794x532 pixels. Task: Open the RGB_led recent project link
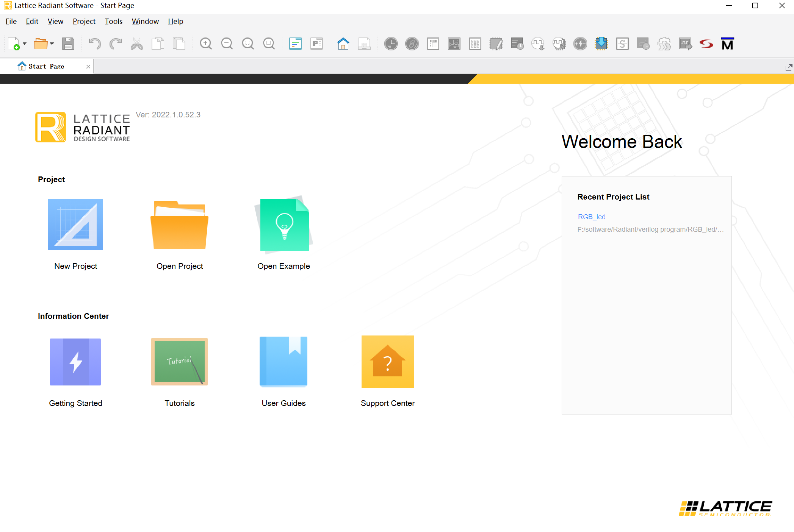592,217
